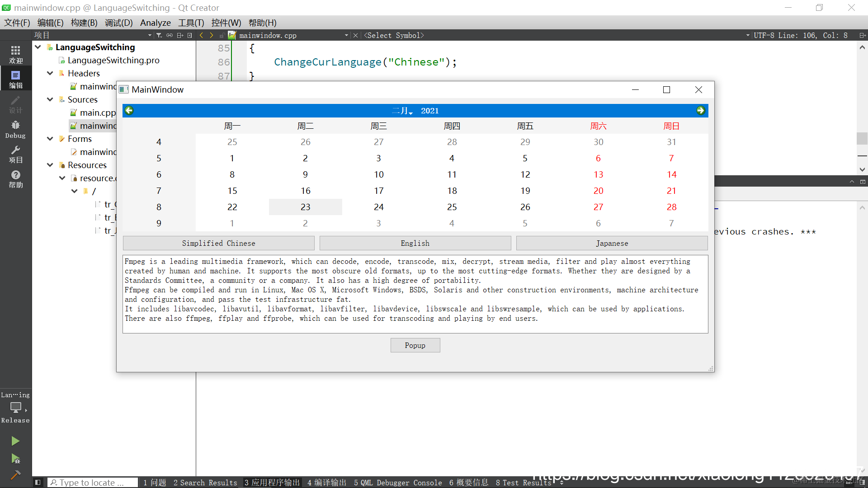The height and width of the screenshot is (488, 868).
Task: Collapse the Sources folder
Action: pyautogui.click(x=50, y=99)
